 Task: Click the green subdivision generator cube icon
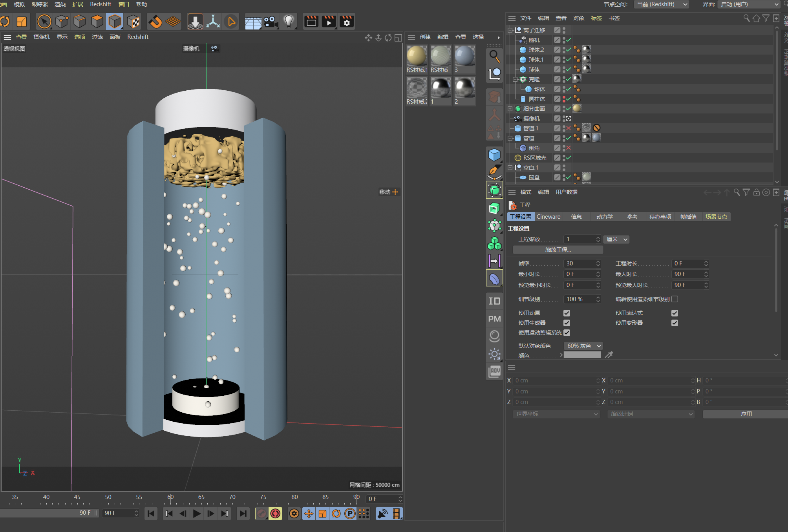point(494,190)
